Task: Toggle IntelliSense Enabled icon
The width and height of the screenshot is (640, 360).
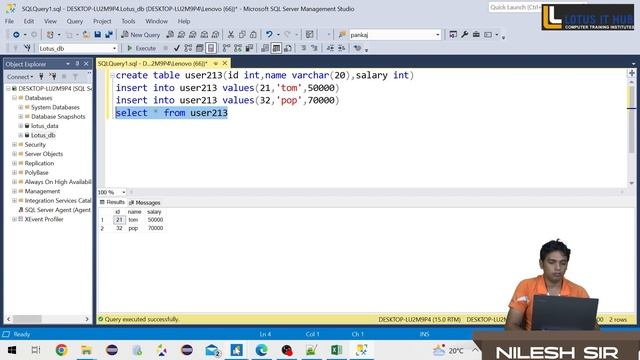Action: click(211, 48)
